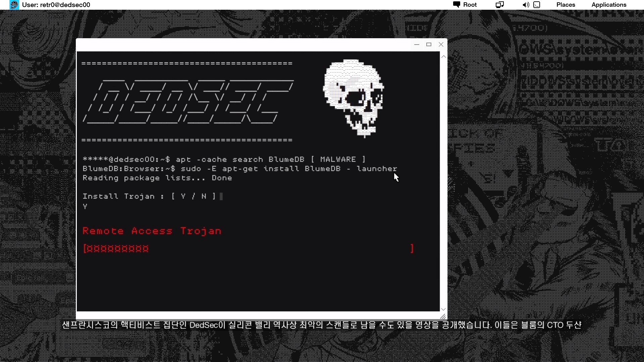
Task: Click scrollbar up arrow in terminal
Action: pos(443,57)
